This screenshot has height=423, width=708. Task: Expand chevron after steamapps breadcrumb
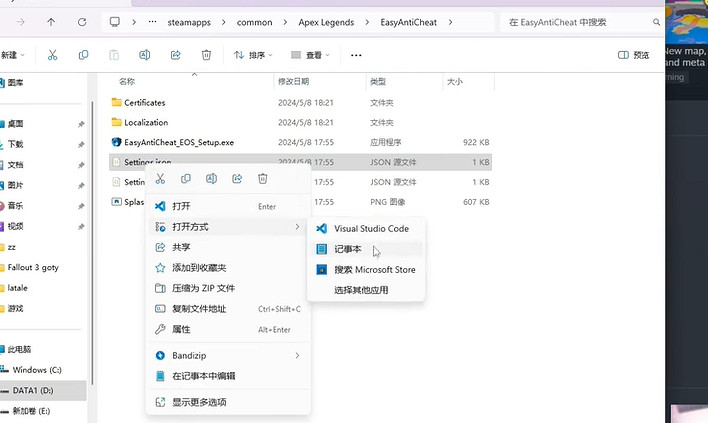[x=224, y=22]
